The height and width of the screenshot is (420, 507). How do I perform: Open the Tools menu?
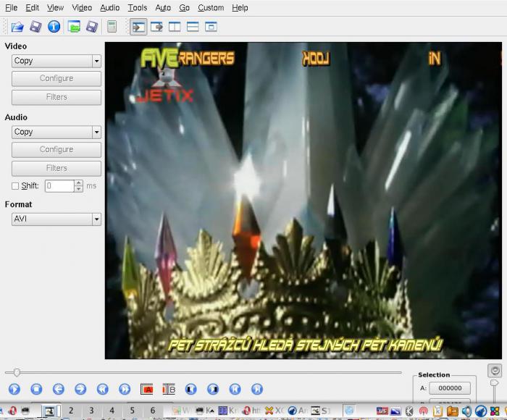(138, 7)
